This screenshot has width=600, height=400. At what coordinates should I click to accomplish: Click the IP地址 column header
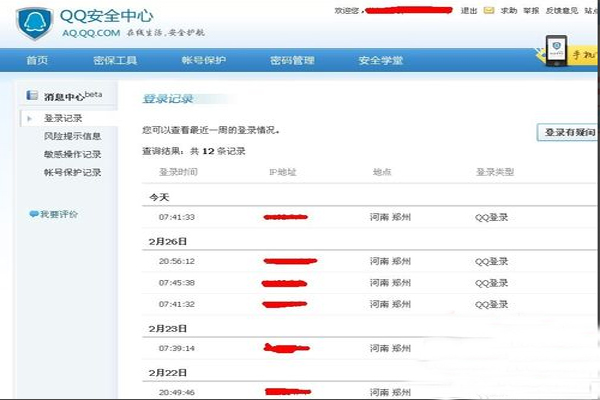(x=283, y=172)
